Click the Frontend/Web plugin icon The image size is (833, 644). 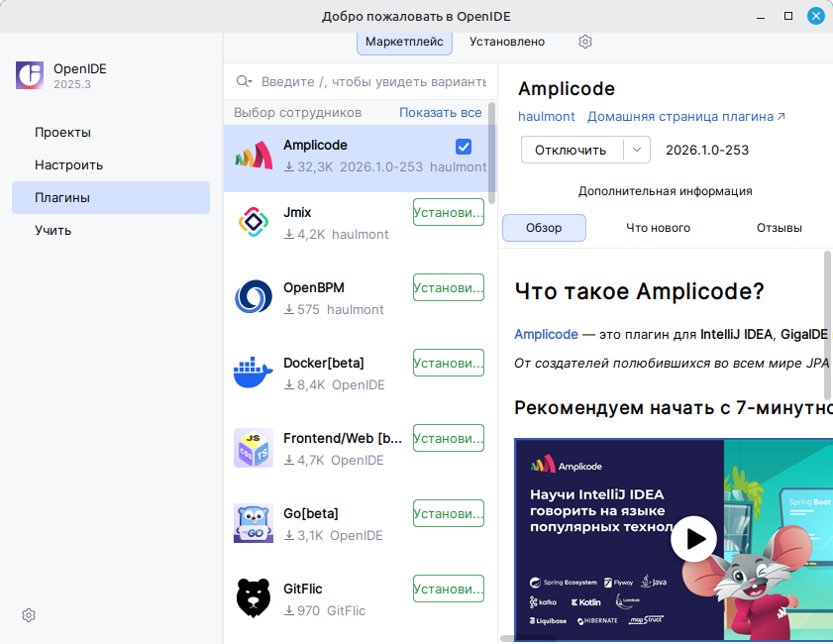[x=254, y=448]
